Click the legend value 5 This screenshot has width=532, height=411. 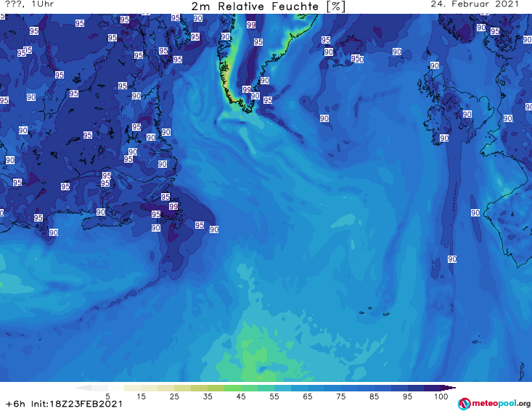click(x=107, y=396)
